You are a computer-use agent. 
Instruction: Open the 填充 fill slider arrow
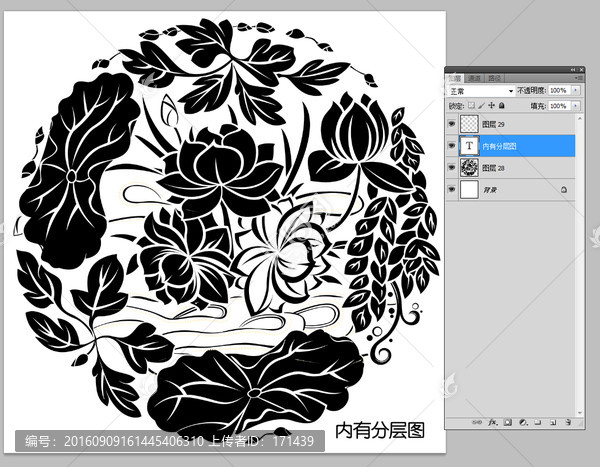point(576,106)
